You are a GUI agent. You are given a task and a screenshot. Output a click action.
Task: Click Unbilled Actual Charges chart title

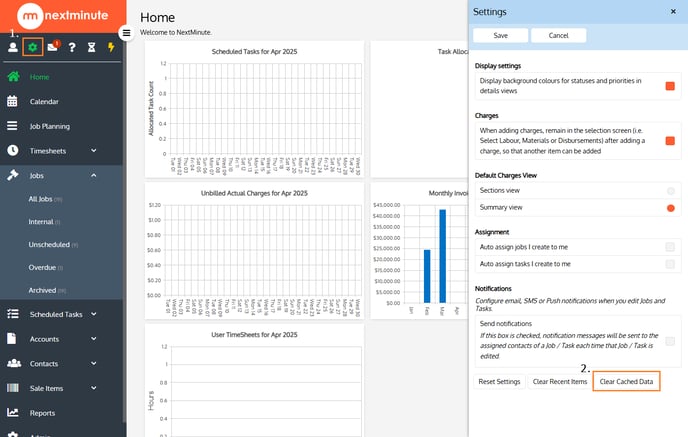click(x=254, y=193)
